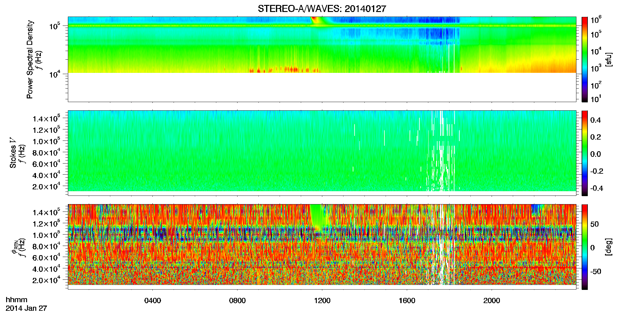The width and height of the screenshot is (644, 332).
Task: Click the 2000 time tick label
Action: coord(492,301)
